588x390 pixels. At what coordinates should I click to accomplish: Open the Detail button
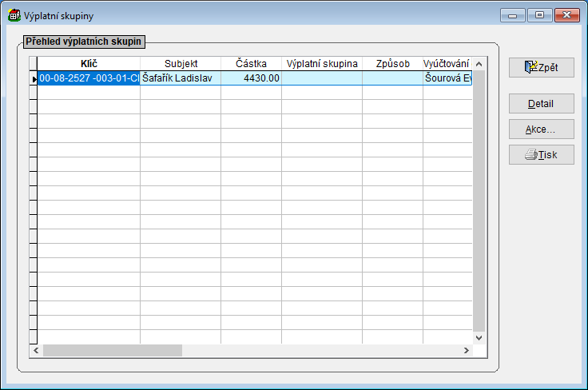(x=541, y=104)
